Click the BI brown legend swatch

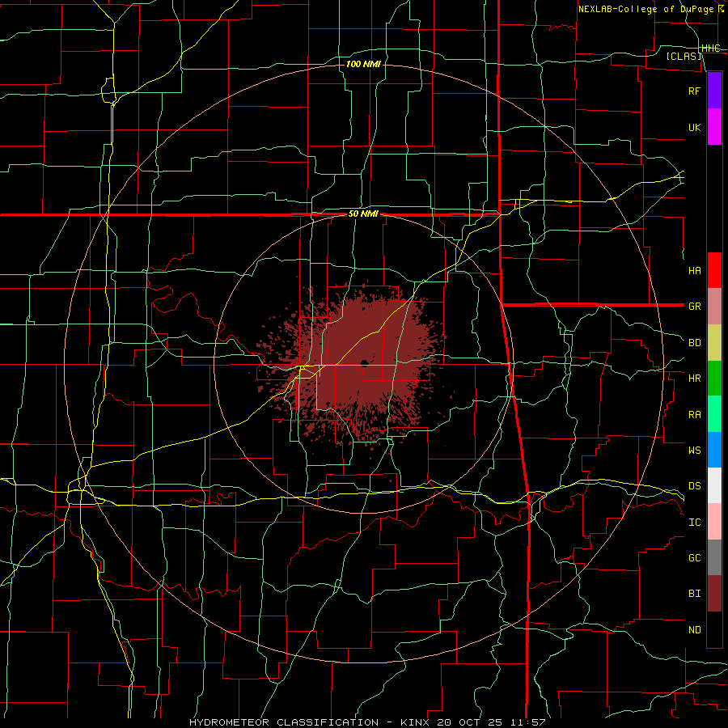point(714,594)
